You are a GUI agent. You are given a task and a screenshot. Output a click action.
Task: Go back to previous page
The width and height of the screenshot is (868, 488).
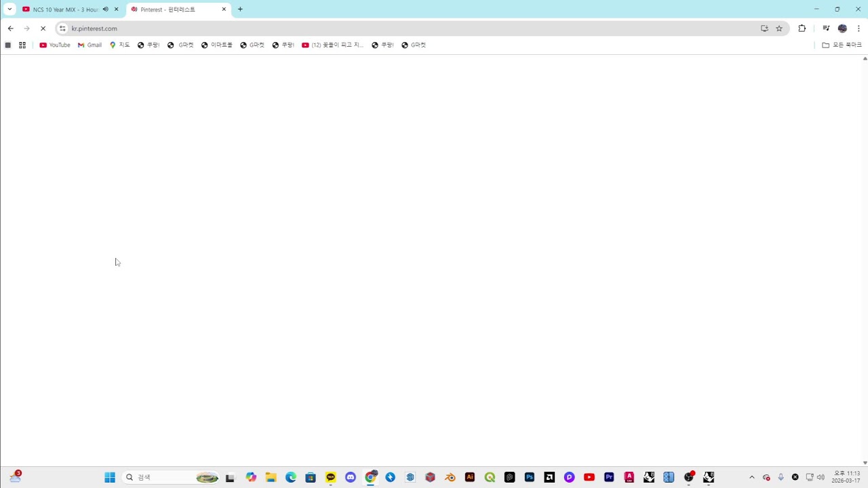10,28
